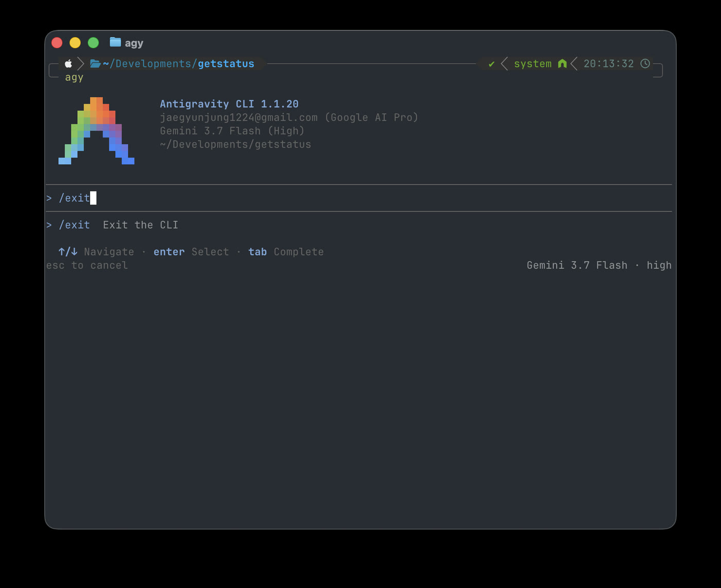Click the esc to cancel hint
Viewport: 721px width, 588px height.
click(87, 265)
